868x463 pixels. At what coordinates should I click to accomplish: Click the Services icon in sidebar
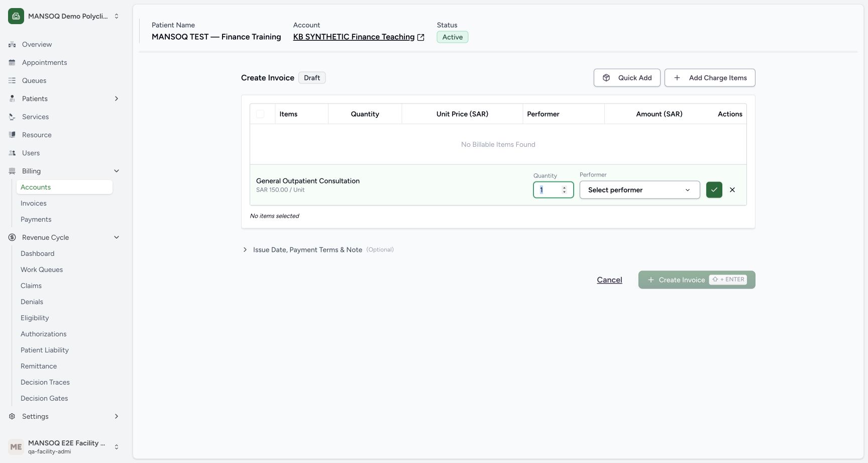coord(12,117)
